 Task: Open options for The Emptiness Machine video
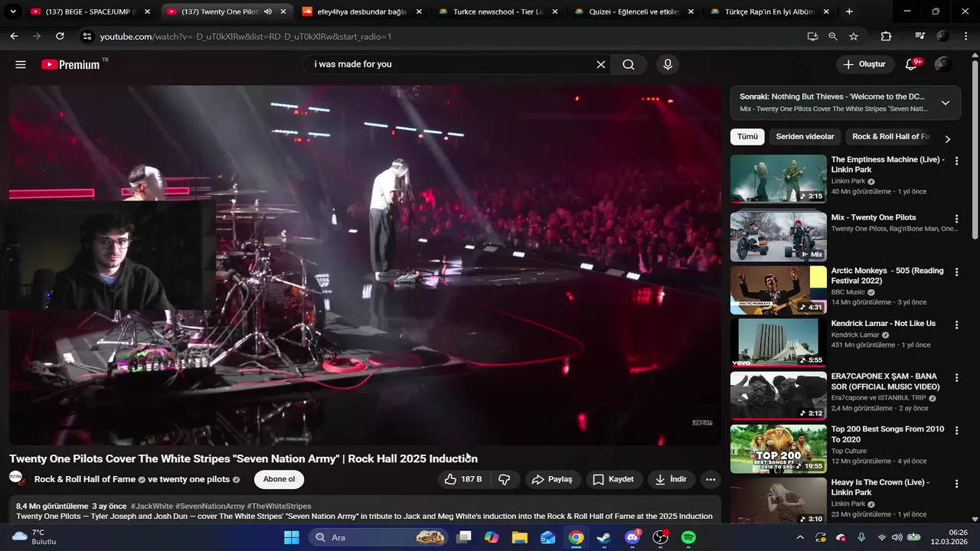pos(956,161)
